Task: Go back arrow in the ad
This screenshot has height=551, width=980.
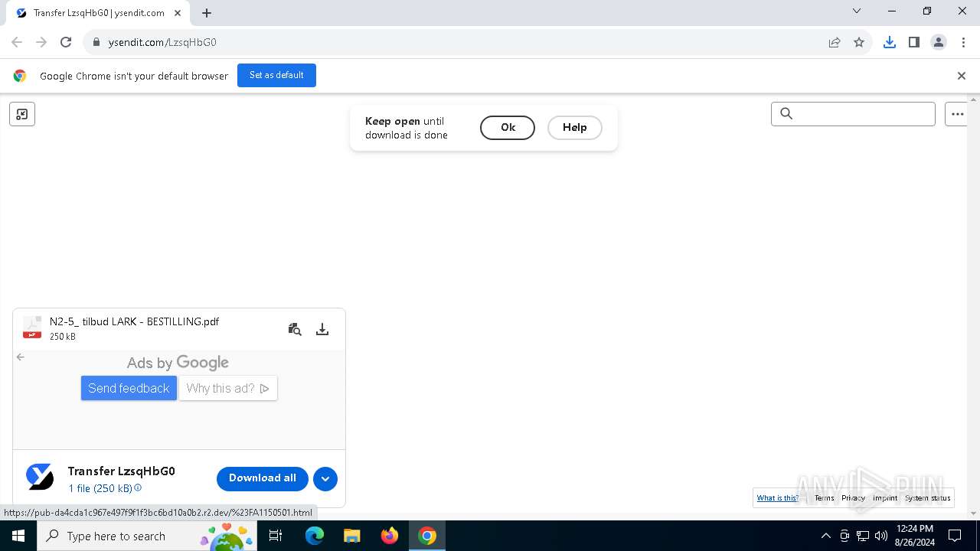Action: (21, 357)
